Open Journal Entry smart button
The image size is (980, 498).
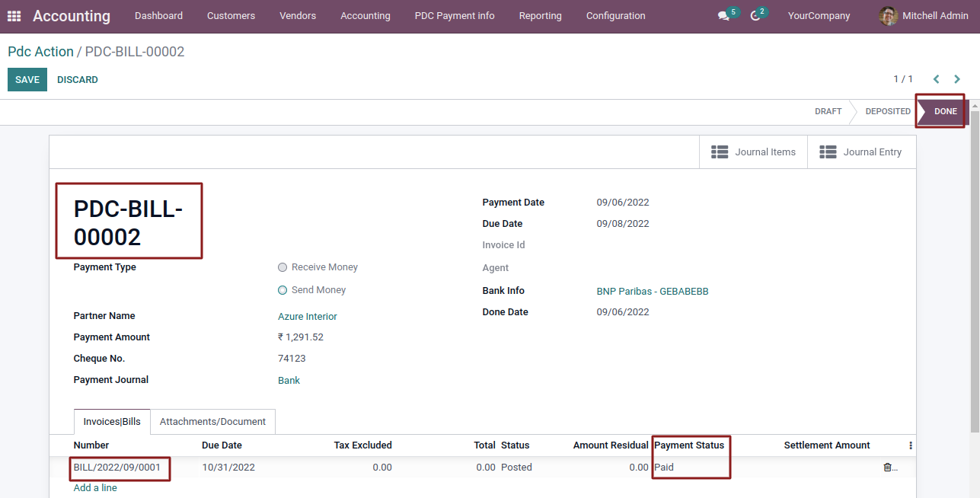pos(861,152)
